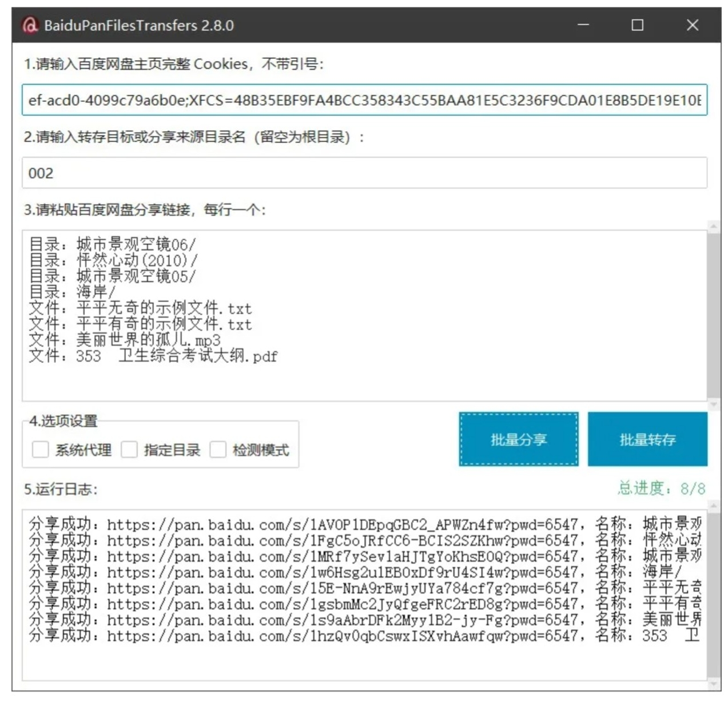Click log link containing 15E-NnA9rEwjyUYa784cf7g

[x=343, y=588]
